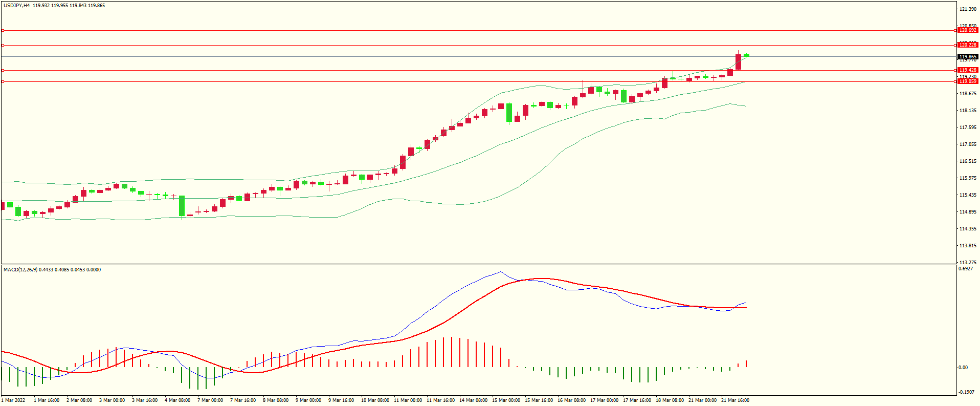Viewport: 980px width, 406px height.
Task: Click the 11 Mar 16:00 time label
Action: 440,400
